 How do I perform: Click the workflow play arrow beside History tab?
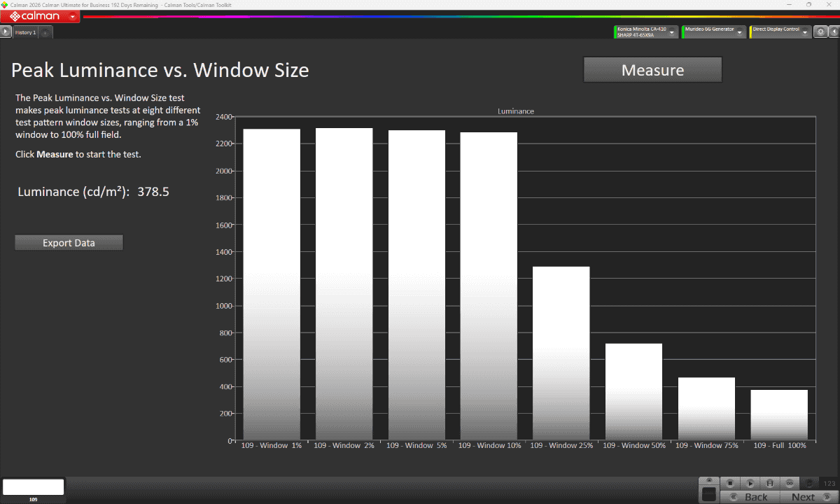coord(6,31)
